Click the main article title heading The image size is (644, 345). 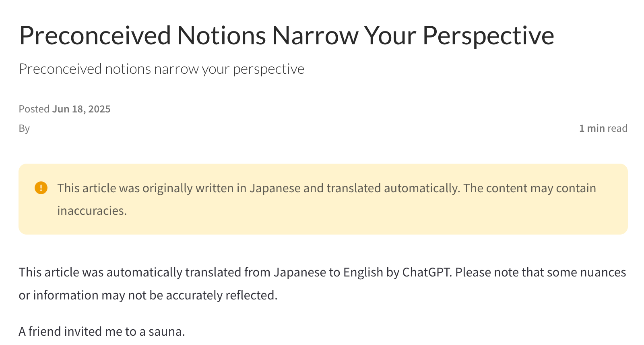pos(287,35)
